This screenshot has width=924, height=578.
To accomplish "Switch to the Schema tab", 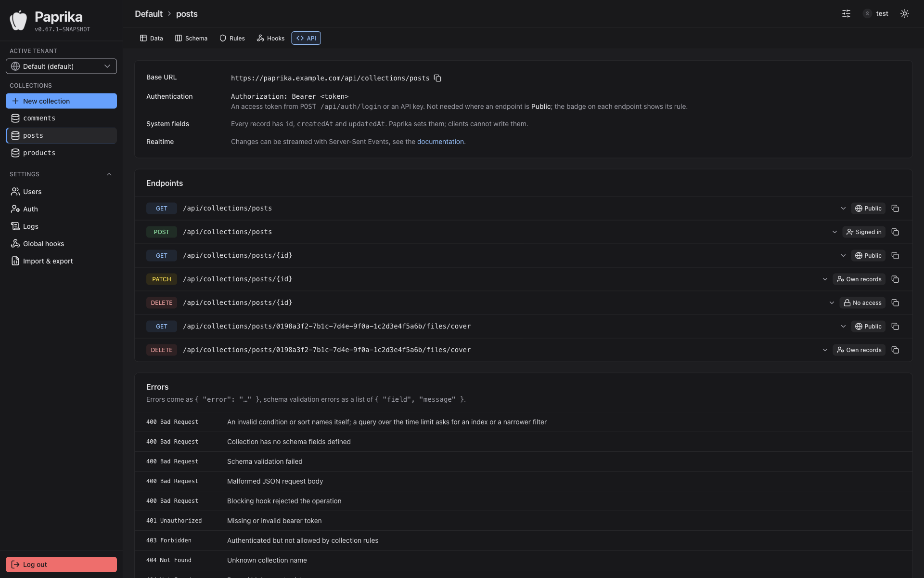I will 192,38.
